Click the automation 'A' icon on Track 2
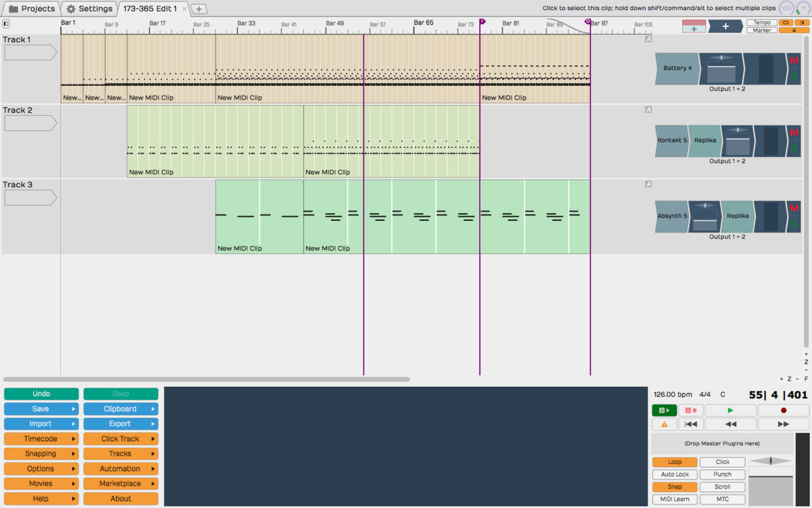This screenshot has height=508, width=812. point(648,110)
